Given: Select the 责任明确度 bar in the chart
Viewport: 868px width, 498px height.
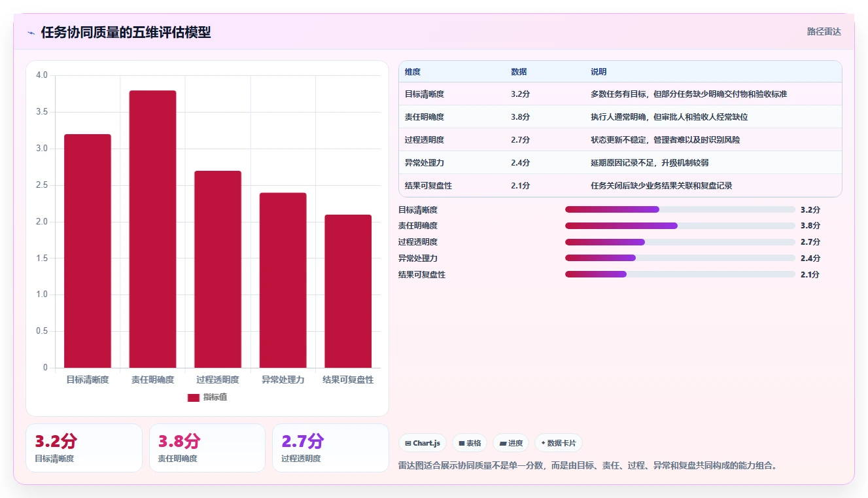Looking at the screenshot, I should click(152, 229).
